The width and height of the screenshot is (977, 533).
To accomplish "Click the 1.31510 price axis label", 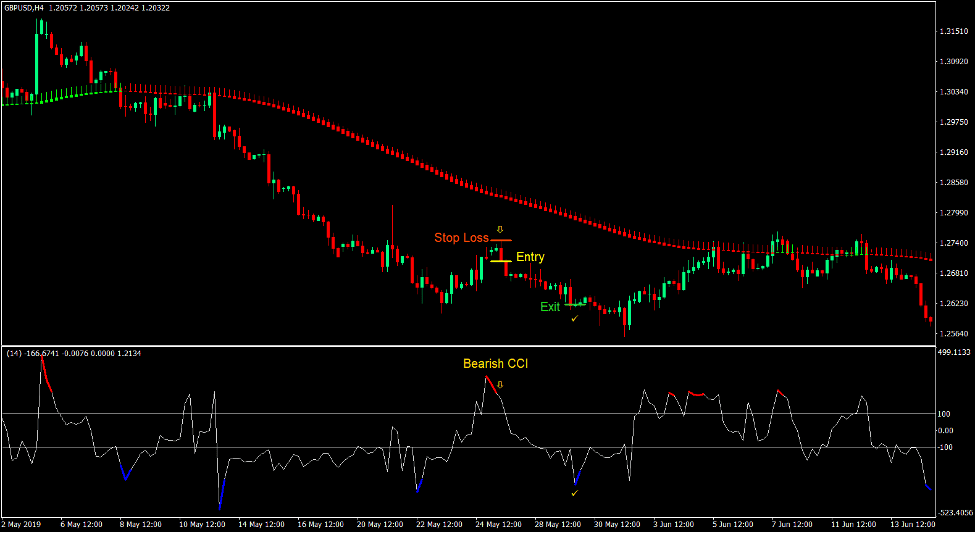I will tap(953, 32).
